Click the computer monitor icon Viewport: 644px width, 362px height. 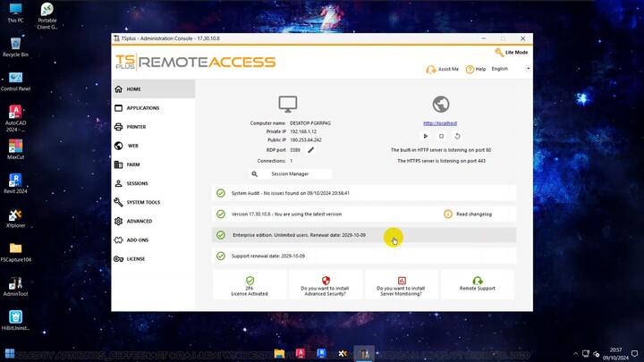[287, 105]
